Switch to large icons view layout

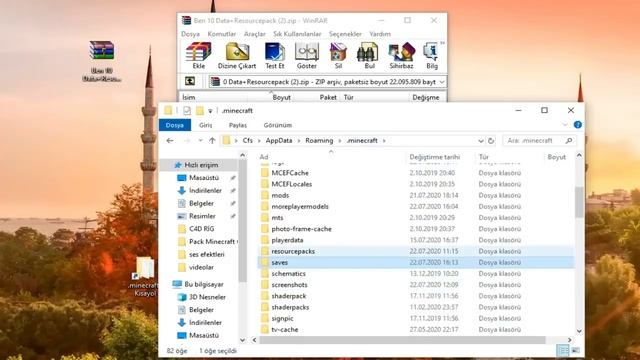point(576,350)
